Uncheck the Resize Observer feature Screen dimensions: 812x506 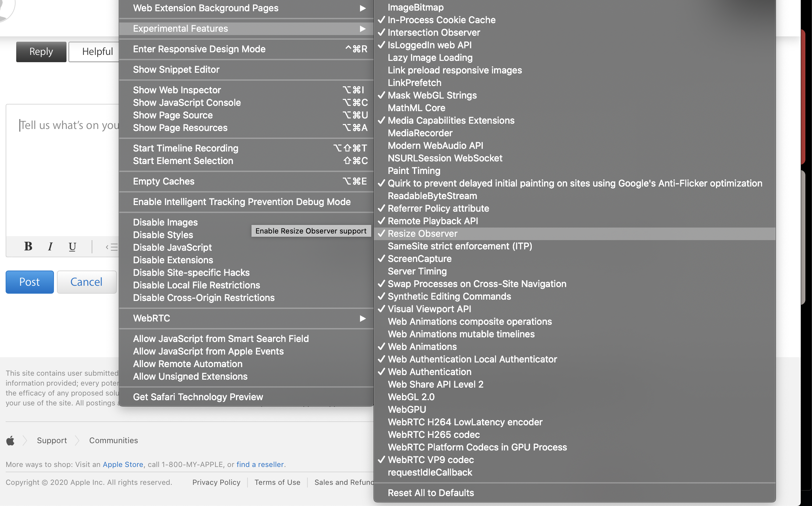click(422, 233)
